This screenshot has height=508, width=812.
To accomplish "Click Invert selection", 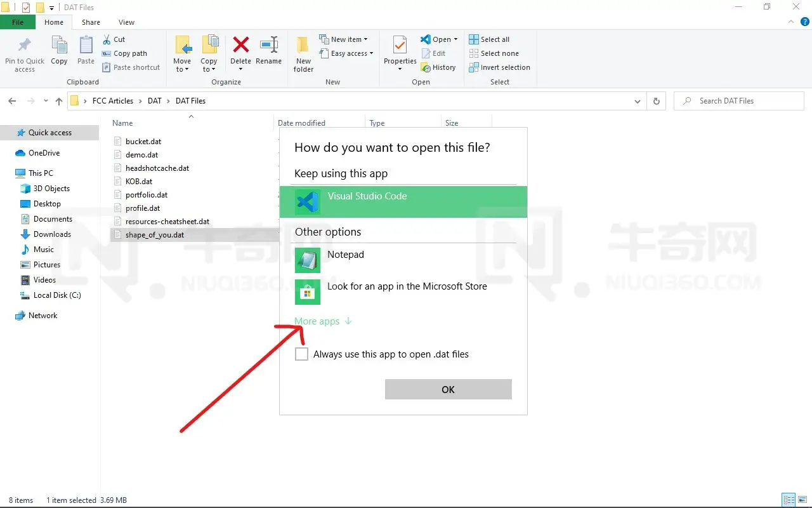I will pyautogui.click(x=499, y=67).
